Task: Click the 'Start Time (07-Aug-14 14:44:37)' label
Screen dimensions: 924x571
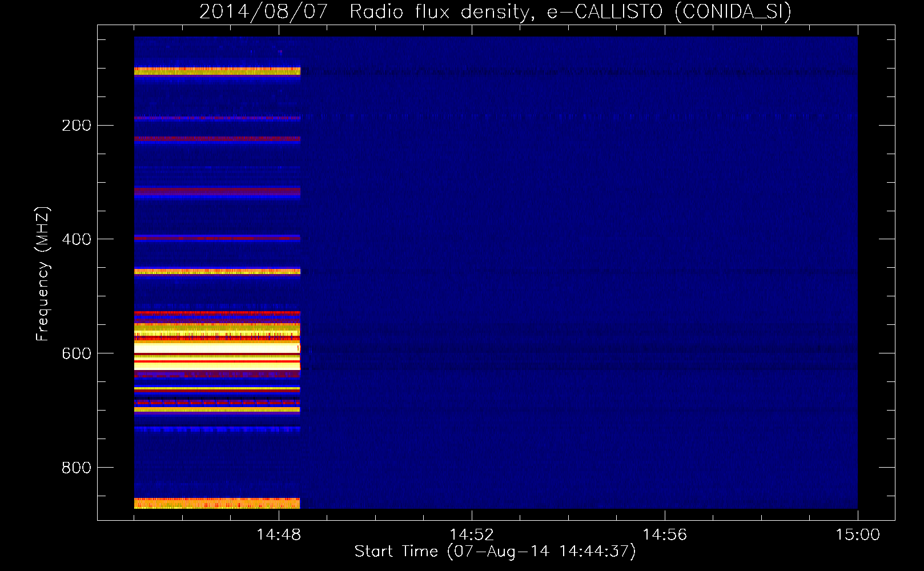Action: click(x=495, y=552)
